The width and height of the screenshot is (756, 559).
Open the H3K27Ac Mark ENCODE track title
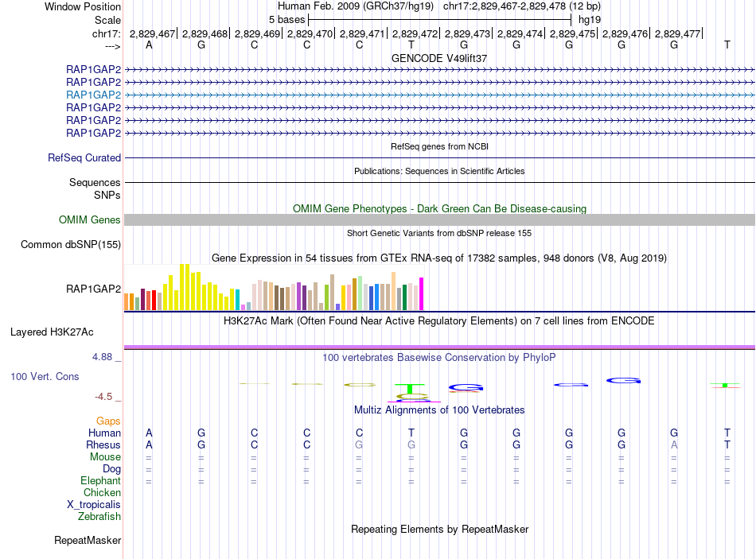[439, 321]
